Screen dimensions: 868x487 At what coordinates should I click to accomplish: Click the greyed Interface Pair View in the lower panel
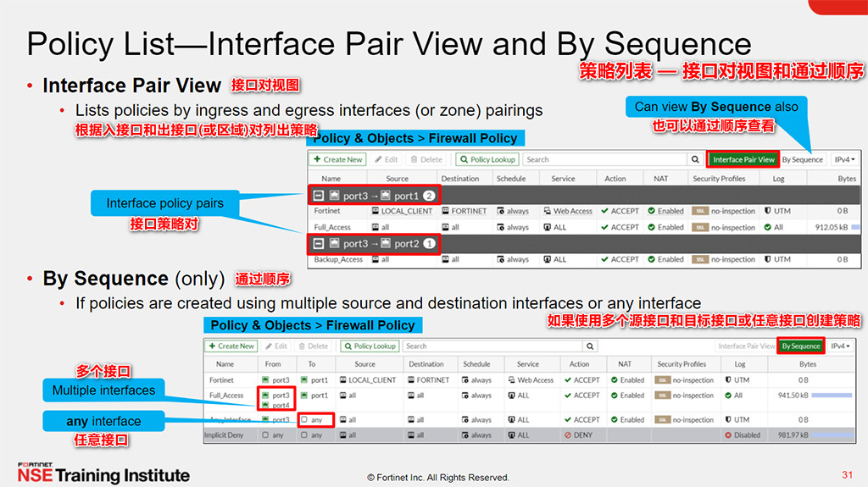(746, 346)
